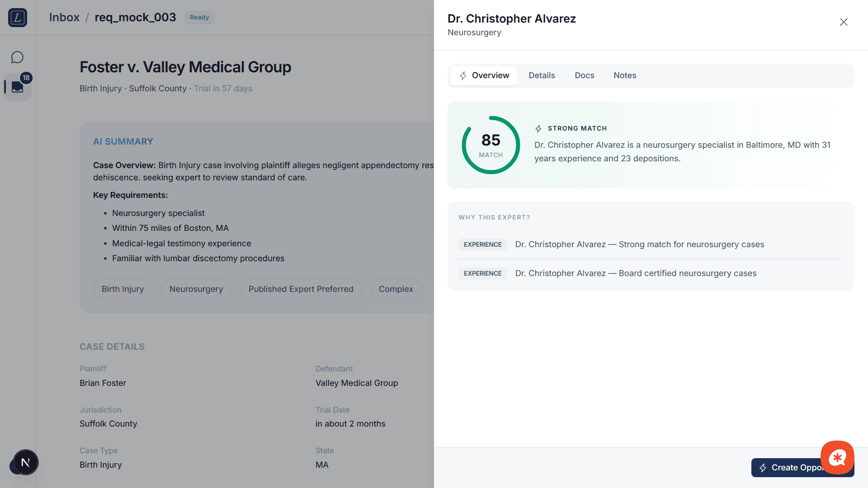868x488 pixels.
Task: Switch to the Overview tab
Action: click(484, 75)
